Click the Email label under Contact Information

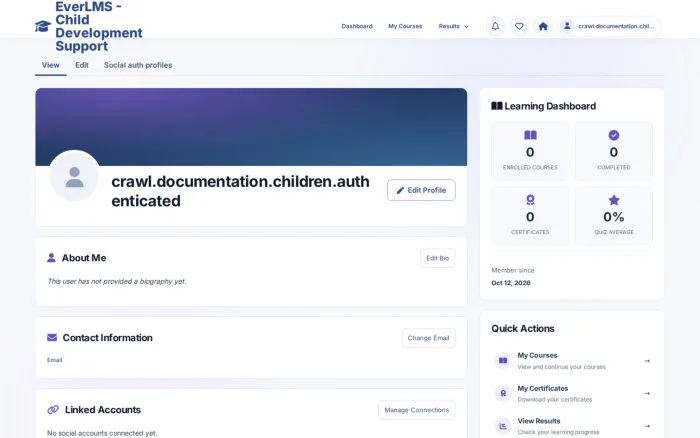pyautogui.click(x=54, y=360)
